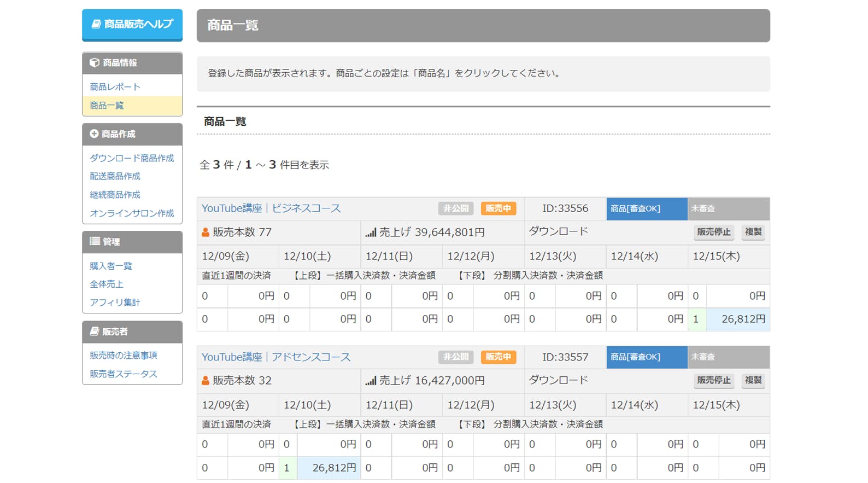Open YouTube講座｜ビジネスコース product
Image resolution: width=868 pixels, height=483 pixels.
coord(271,208)
